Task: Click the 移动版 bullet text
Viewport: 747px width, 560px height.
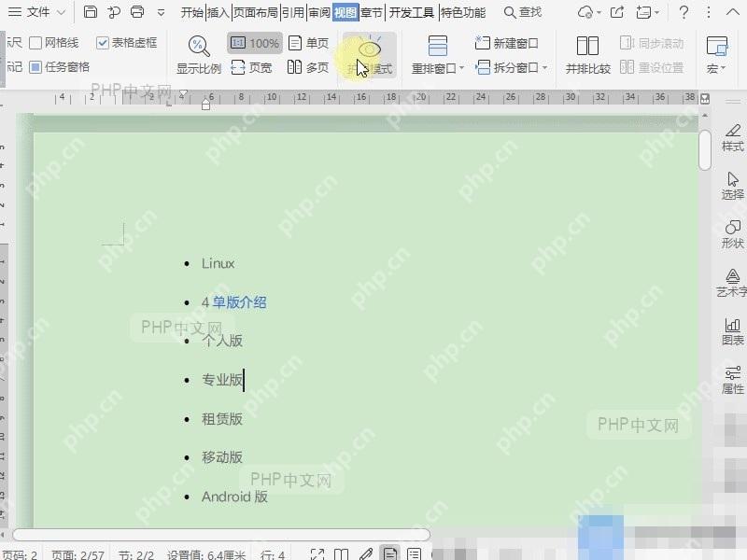Action: click(x=222, y=457)
